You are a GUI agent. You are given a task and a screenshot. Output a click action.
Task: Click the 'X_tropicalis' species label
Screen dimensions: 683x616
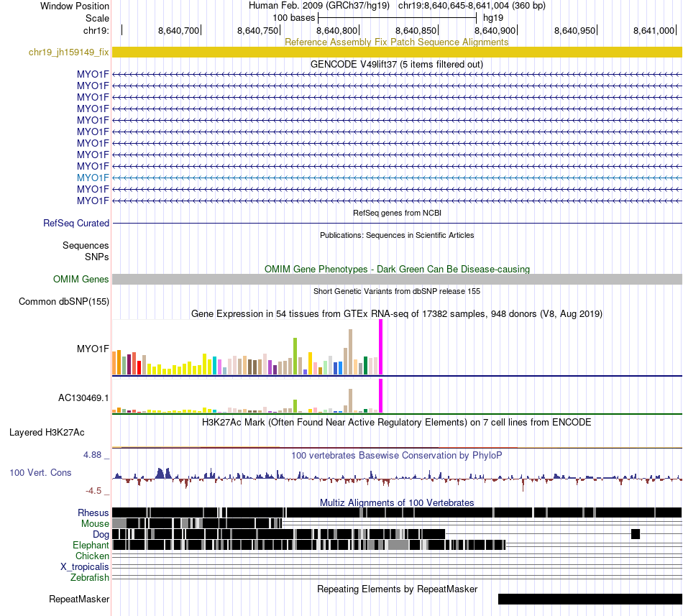[85, 567]
